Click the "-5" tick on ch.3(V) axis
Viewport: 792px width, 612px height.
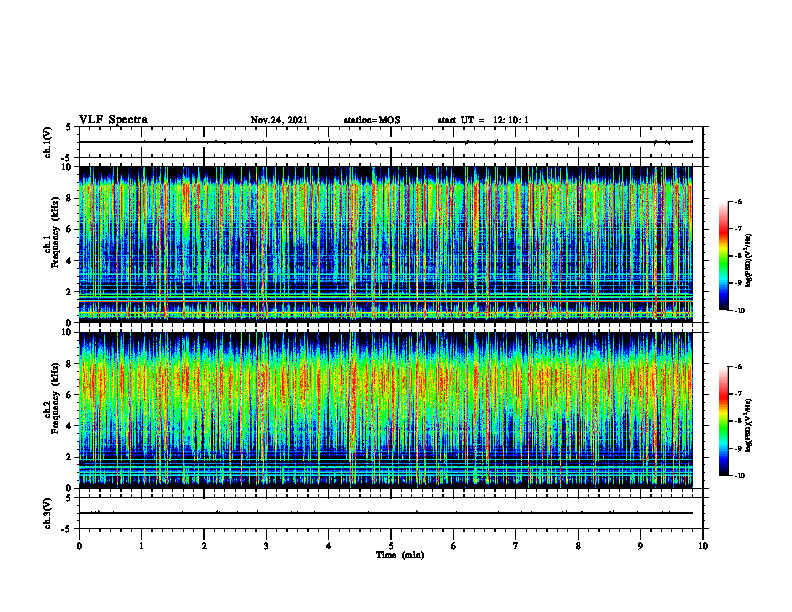pos(66,529)
